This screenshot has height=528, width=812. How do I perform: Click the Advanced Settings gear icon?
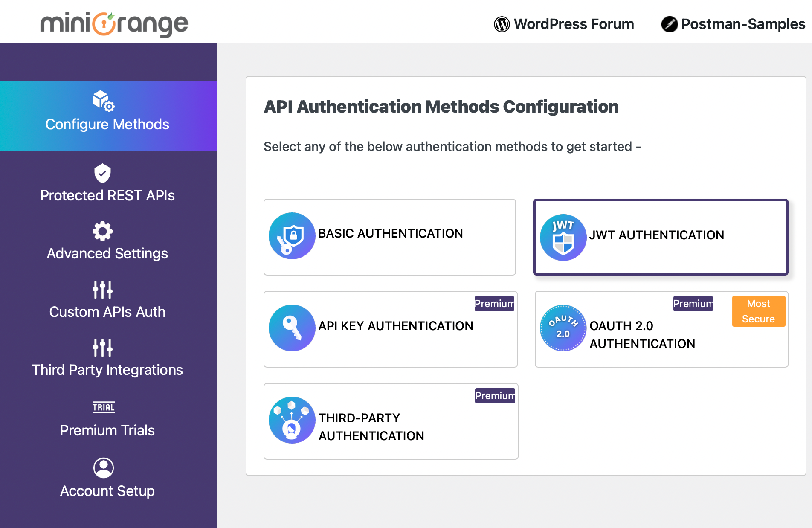tap(102, 231)
